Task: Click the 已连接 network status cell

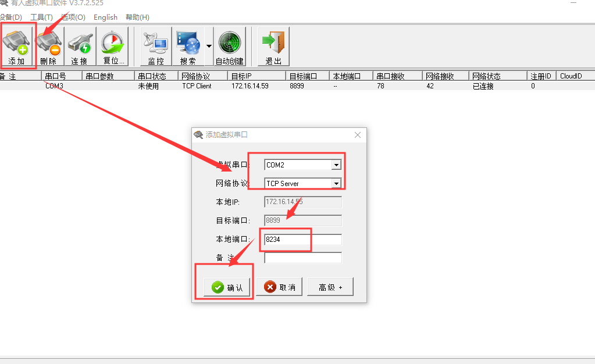Action: 483,86
